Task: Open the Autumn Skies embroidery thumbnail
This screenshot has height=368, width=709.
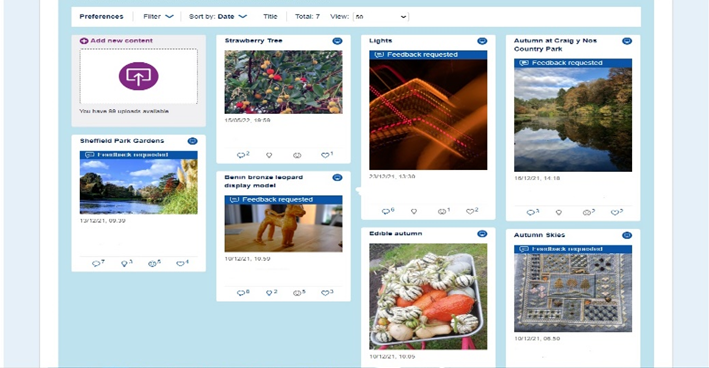Action: tap(573, 293)
